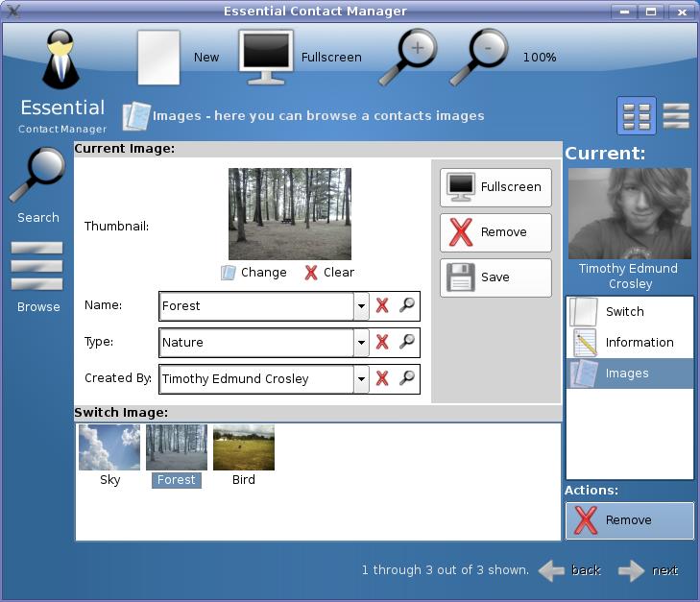This screenshot has width=700, height=602.
Task: Search Type field magnifier icon
Action: (407, 342)
